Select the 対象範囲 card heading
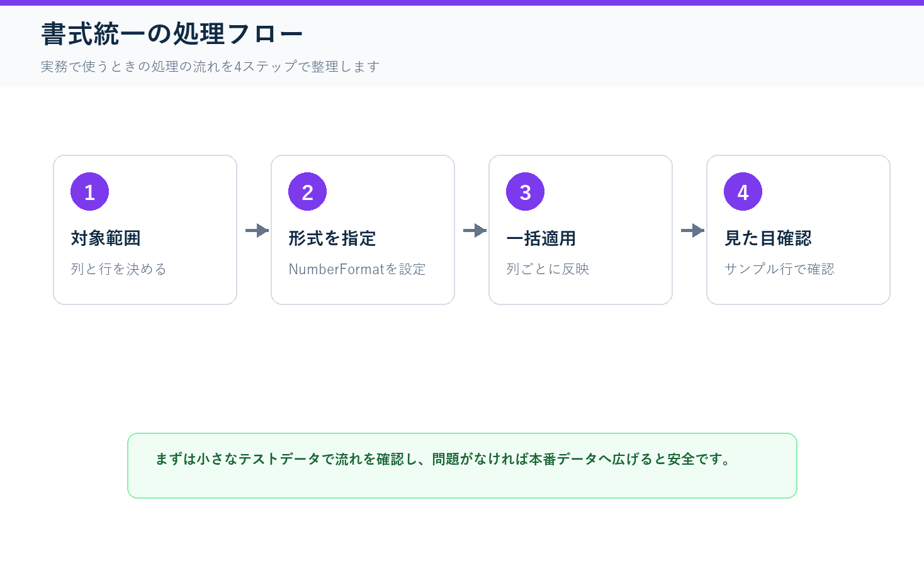 (x=106, y=238)
